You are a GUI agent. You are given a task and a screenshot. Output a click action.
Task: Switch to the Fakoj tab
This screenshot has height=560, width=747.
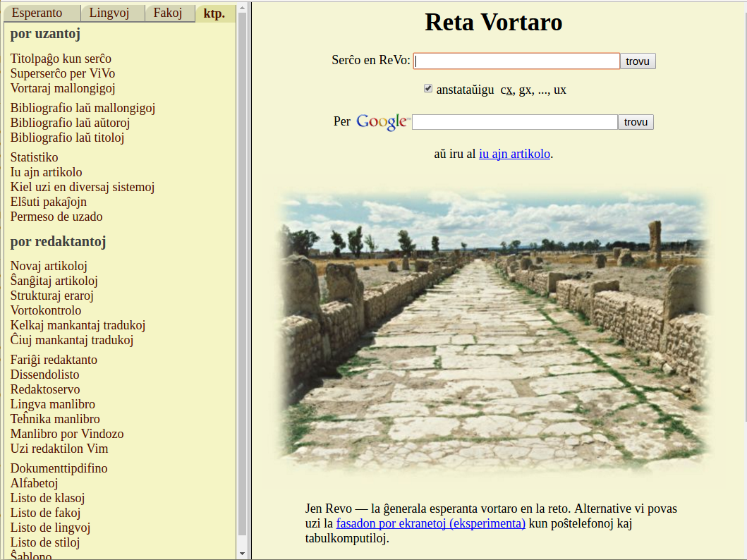coord(169,13)
